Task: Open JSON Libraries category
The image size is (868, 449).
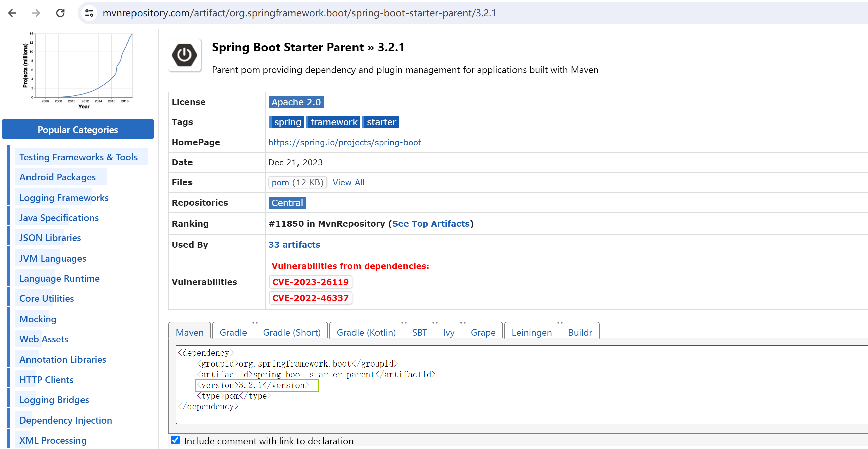Action: 50,238
